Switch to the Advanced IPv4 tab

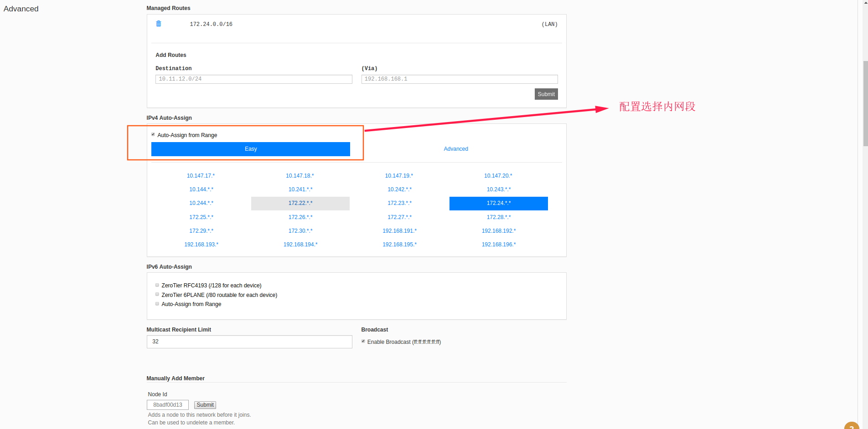coord(456,149)
